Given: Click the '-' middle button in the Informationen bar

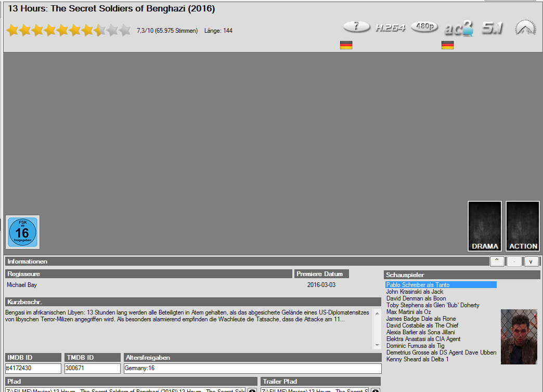Looking at the screenshot, I should tap(514, 261).
